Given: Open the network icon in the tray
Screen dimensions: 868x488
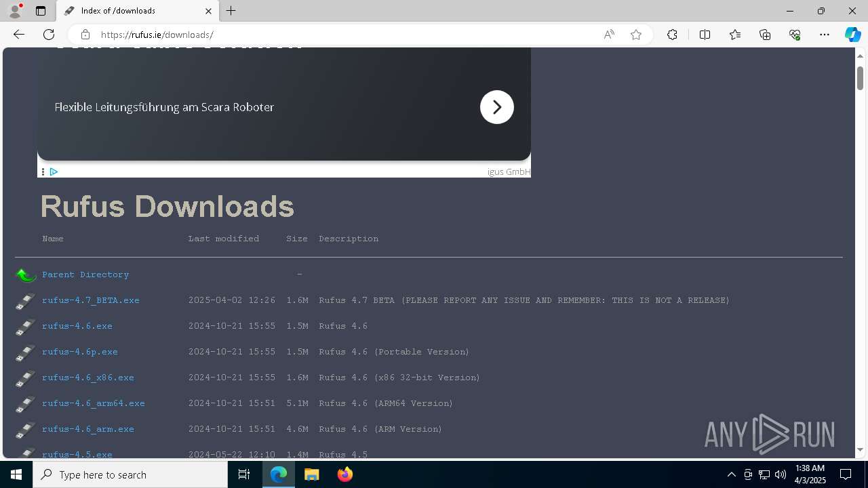Looking at the screenshot, I should (764, 474).
